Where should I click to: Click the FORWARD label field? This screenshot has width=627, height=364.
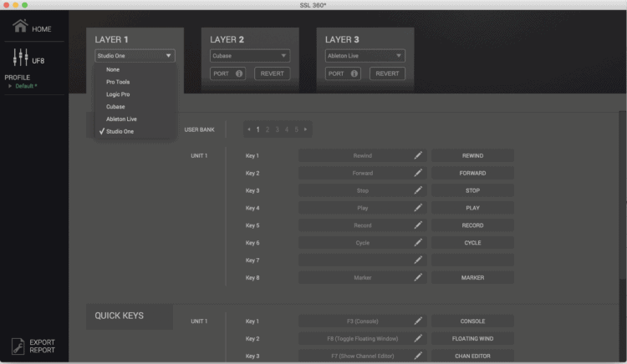[x=472, y=173]
